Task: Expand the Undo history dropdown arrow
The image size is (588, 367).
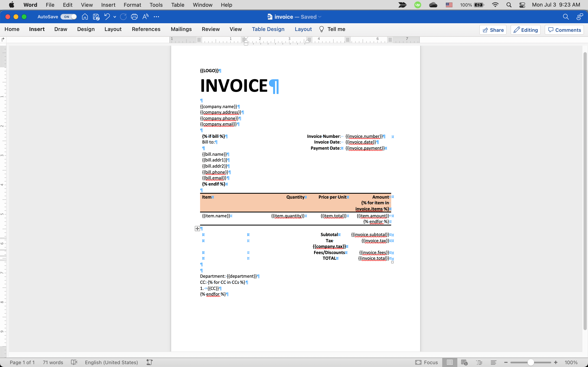Action: click(x=115, y=17)
